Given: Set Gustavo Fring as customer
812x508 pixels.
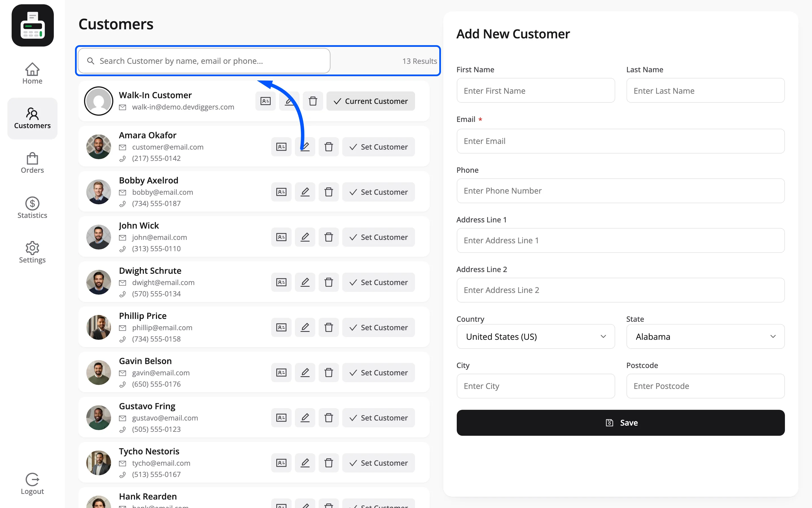Looking at the screenshot, I should click(x=378, y=418).
